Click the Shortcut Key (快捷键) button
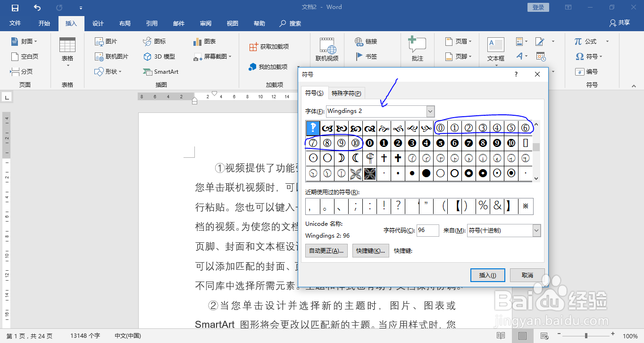The width and height of the screenshot is (644, 343). point(371,250)
